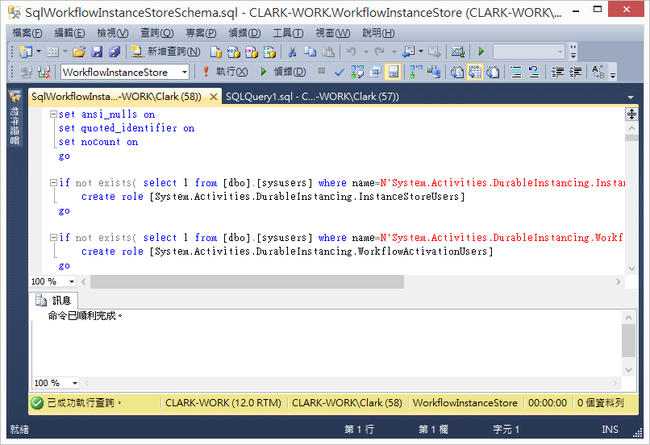Switch output to Results to Text
This screenshot has width=650, height=445.
pos(457,72)
